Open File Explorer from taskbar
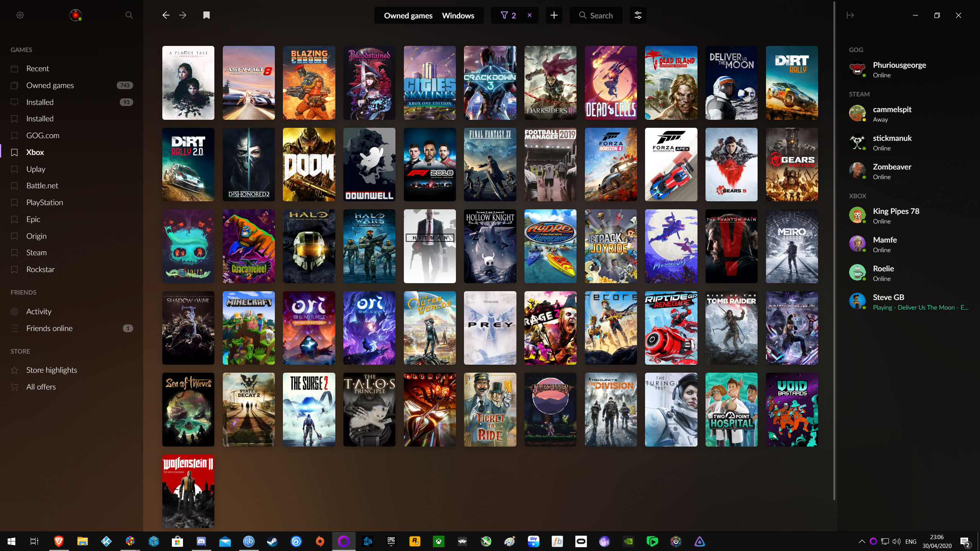This screenshot has height=551, width=980. (82, 541)
